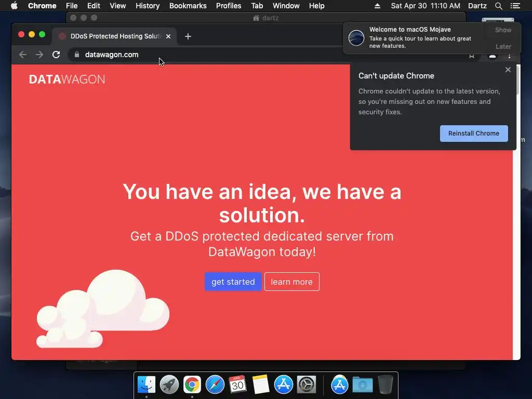This screenshot has height=399, width=532.
Task: Open App Store icon right of Dock divider
Action: pyautogui.click(x=340, y=385)
